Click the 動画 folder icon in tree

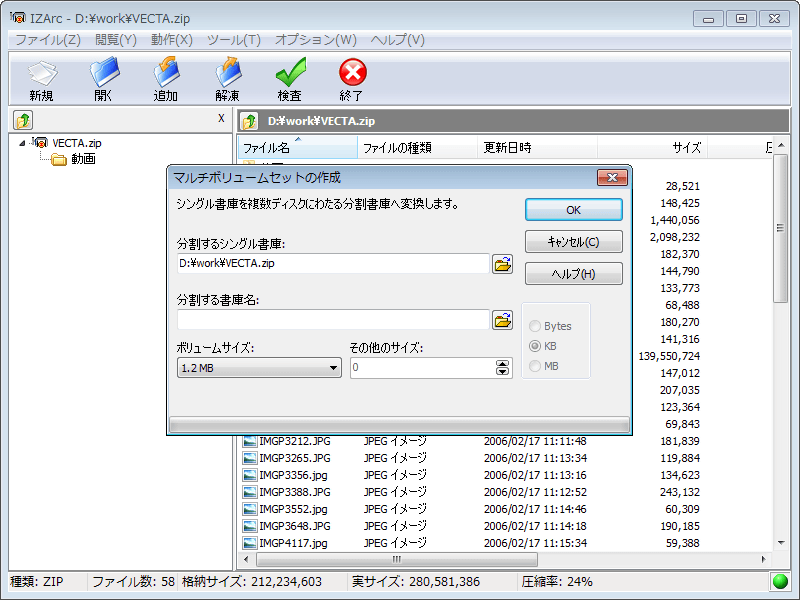tap(59, 160)
